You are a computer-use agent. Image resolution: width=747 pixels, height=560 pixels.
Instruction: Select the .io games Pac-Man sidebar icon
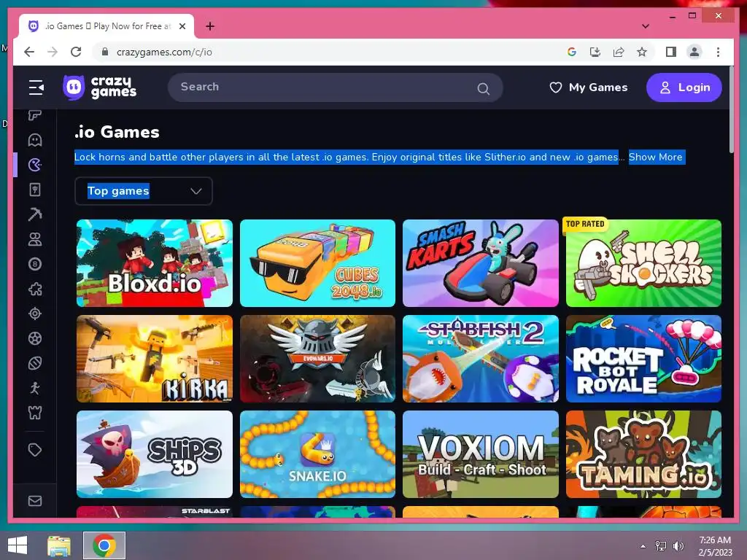35,165
